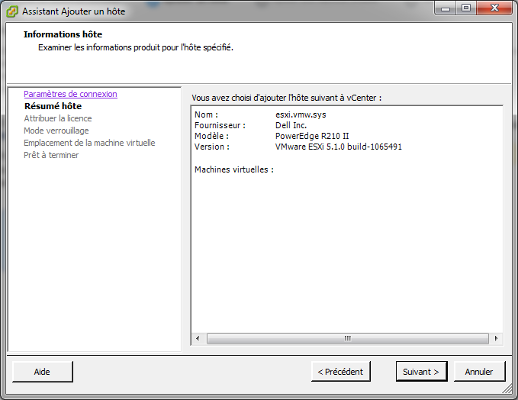Screen dimensions: 518x400
Task: Click the vendor value Dell Inc.
Action: [291, 125]
